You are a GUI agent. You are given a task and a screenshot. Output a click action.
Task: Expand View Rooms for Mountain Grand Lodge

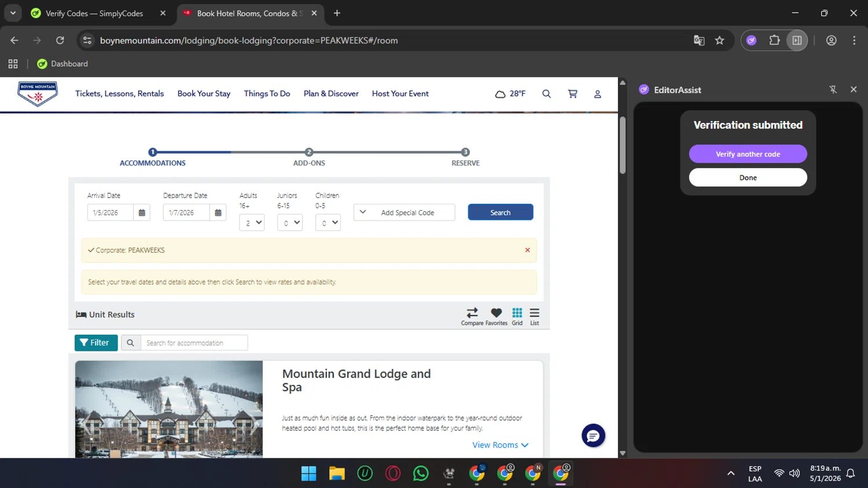[x=501, y=445]
